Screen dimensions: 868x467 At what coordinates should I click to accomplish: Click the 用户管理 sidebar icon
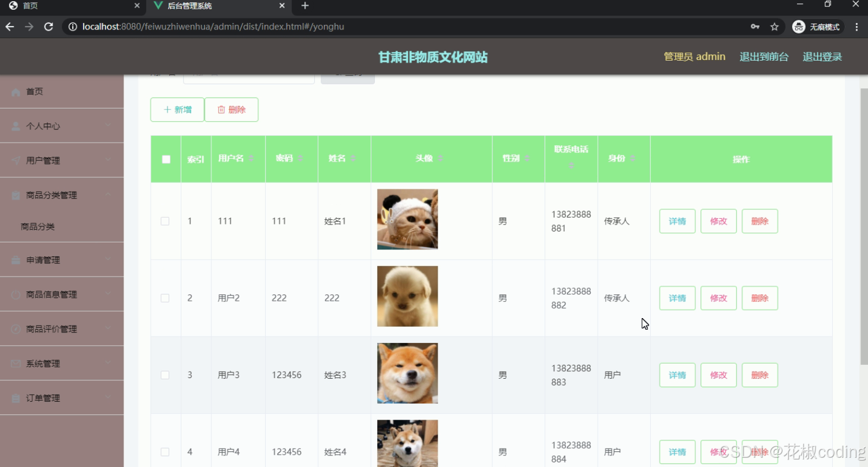14,160
